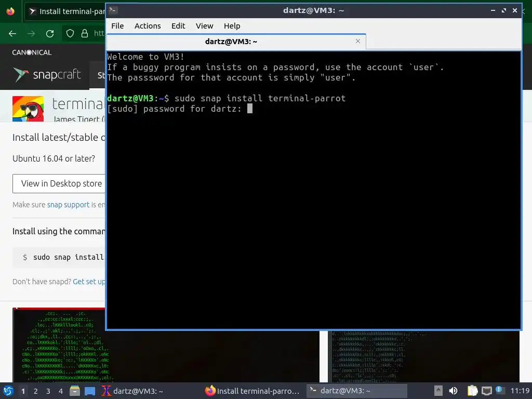Switch to workspace 3

click(48, 391)
